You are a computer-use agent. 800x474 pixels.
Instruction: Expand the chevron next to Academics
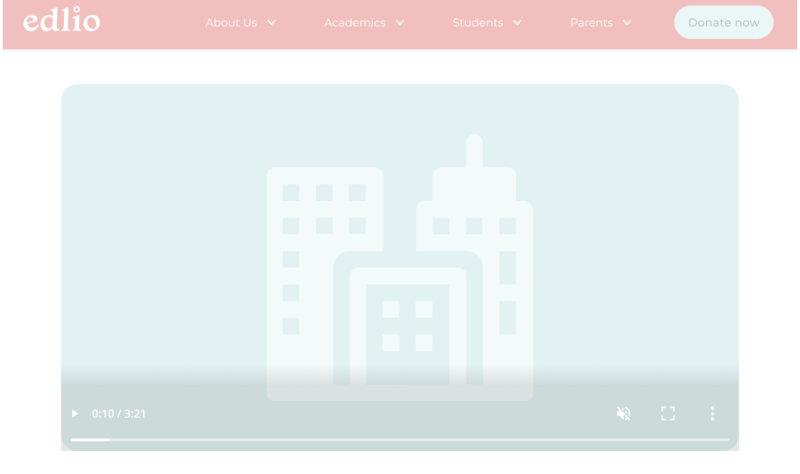point(400,23)
